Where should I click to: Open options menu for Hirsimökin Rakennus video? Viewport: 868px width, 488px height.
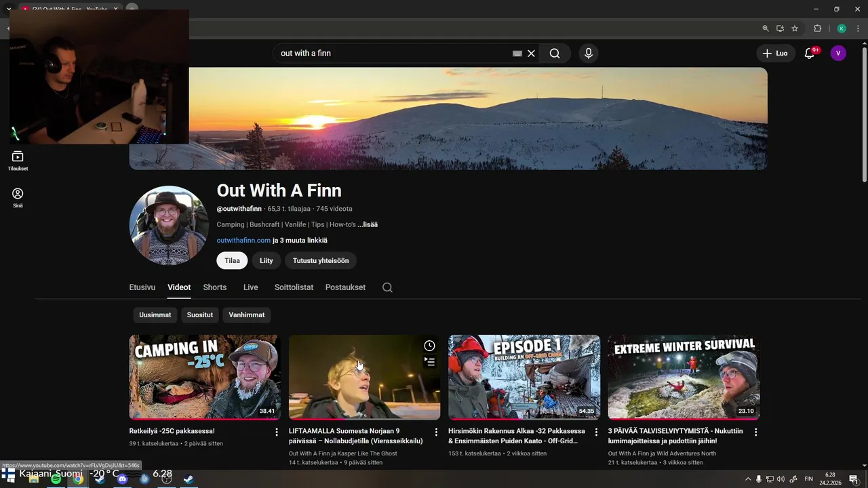tap(596, 432)
